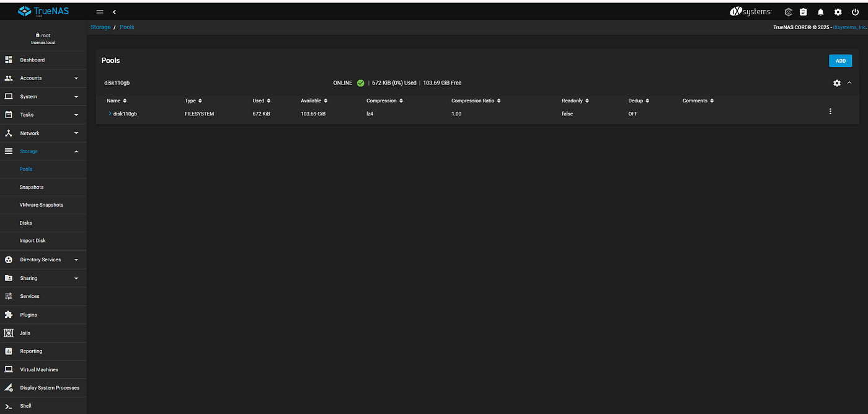Click the Tasks calendar icon
The width and height of the screenshot is (868, 414).
coord(9,115)
